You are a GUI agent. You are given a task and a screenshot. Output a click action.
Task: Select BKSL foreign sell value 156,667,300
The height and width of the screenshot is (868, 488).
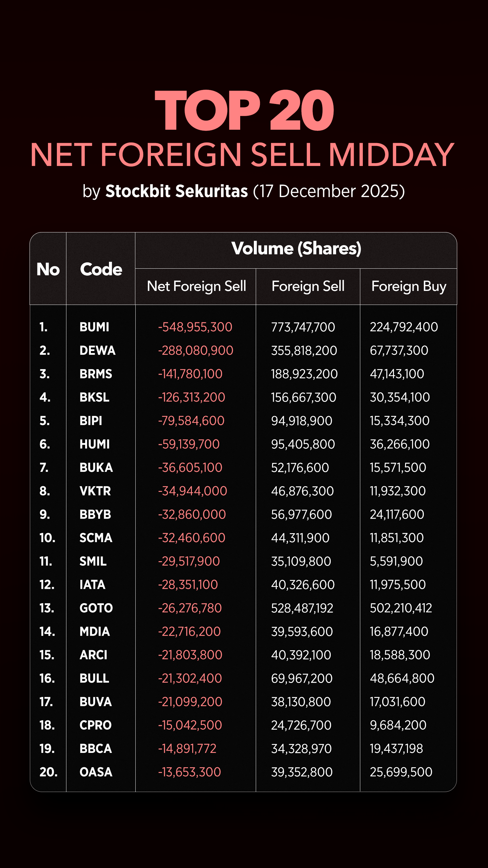coord(303,397)
